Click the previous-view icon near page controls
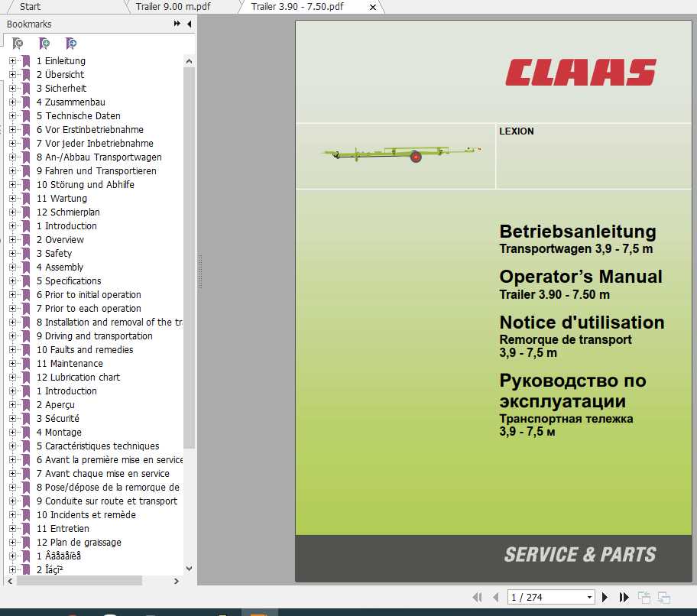697x616 pixels. point(644,597)
